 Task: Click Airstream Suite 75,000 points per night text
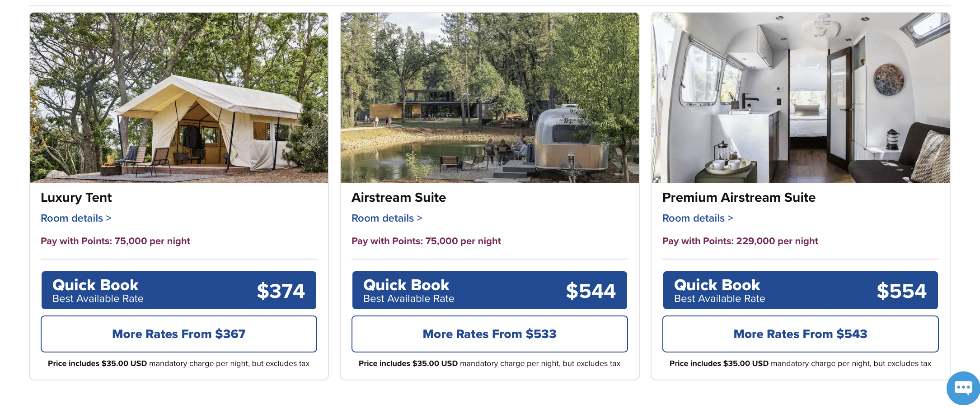point(426,241)
